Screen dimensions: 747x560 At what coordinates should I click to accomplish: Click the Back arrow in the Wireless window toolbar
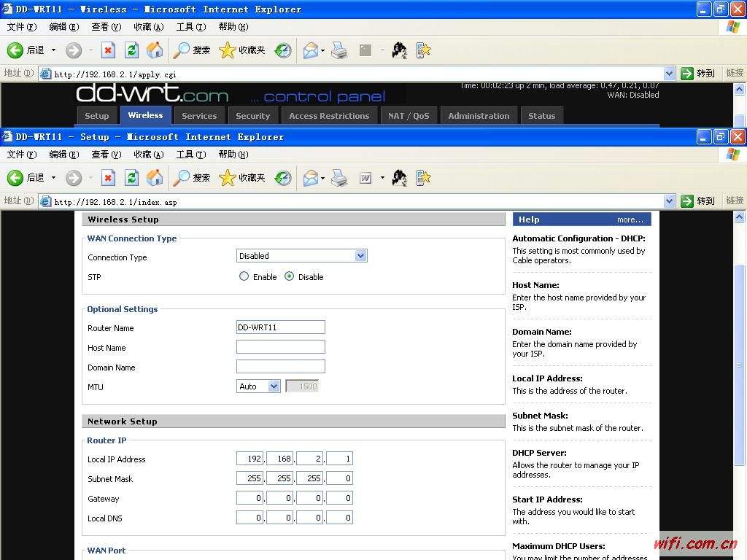coord(15,50)
